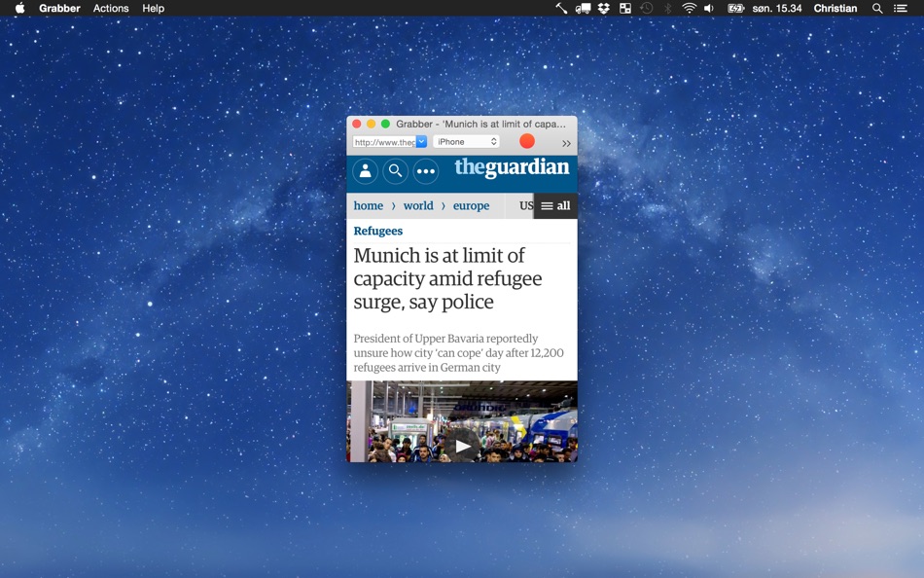The width and height of the screenshot is (924, 578).
Task: Open the iPhone device dropdown
Action: (x=467, y=141)
